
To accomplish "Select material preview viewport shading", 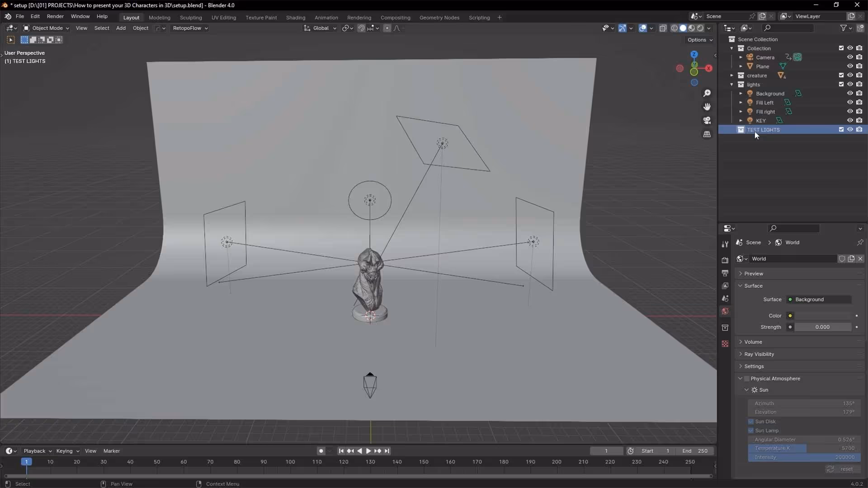I will pos(691,28).
